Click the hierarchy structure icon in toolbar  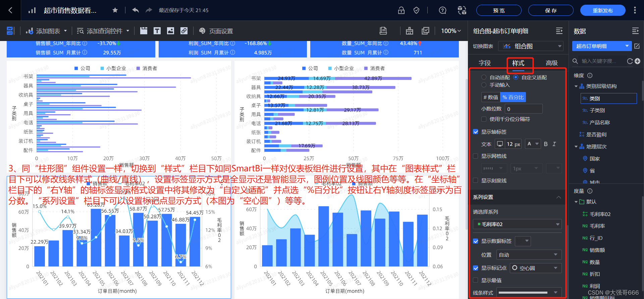click(x=410, y=31)
